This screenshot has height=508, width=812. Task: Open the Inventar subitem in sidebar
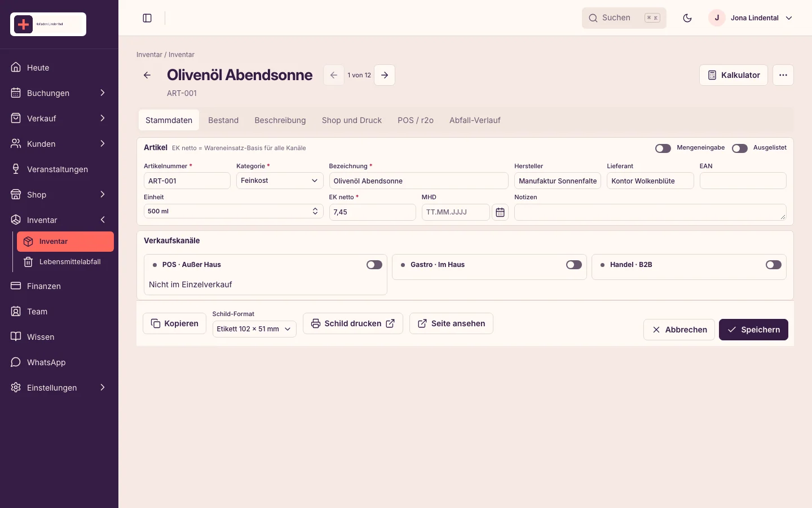(x=65, y=242)
